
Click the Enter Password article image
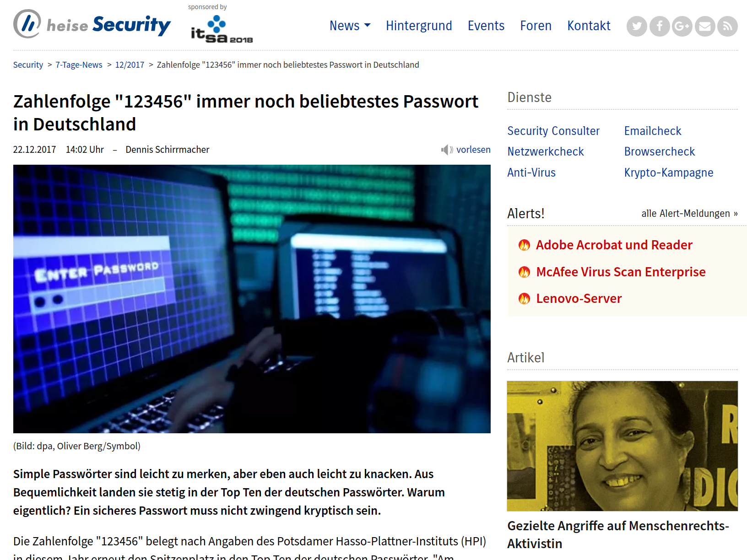[252, 299]
